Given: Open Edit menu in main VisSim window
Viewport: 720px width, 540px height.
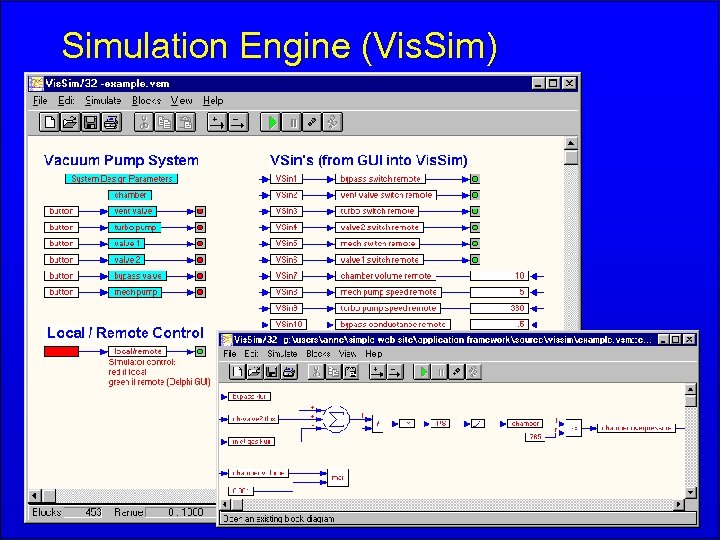Looking at the screenshot, I should 66,101.
